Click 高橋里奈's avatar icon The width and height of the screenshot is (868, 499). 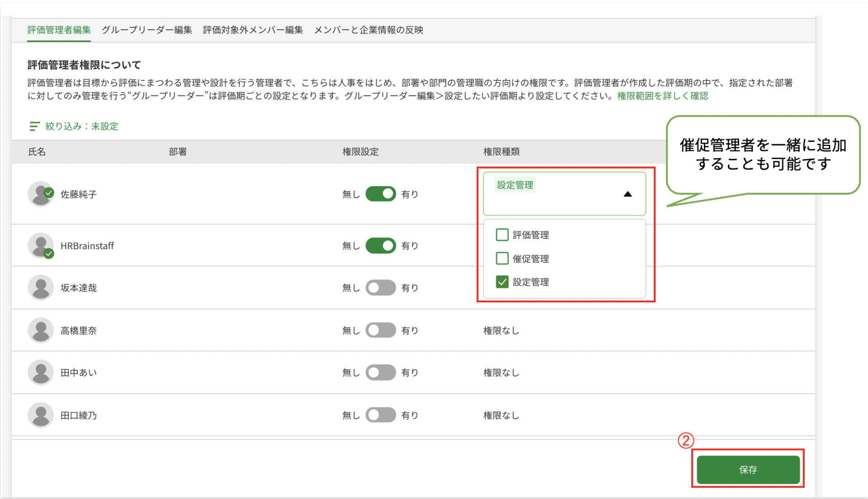pyautogui.click(x=41, y=330)
